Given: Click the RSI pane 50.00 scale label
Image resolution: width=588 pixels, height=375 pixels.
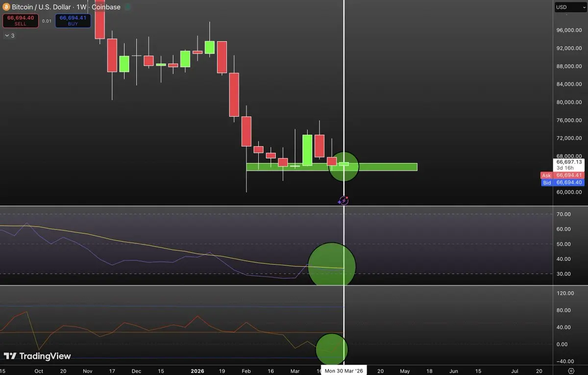Looking at the screenshot, I should (x=564, y=244).
